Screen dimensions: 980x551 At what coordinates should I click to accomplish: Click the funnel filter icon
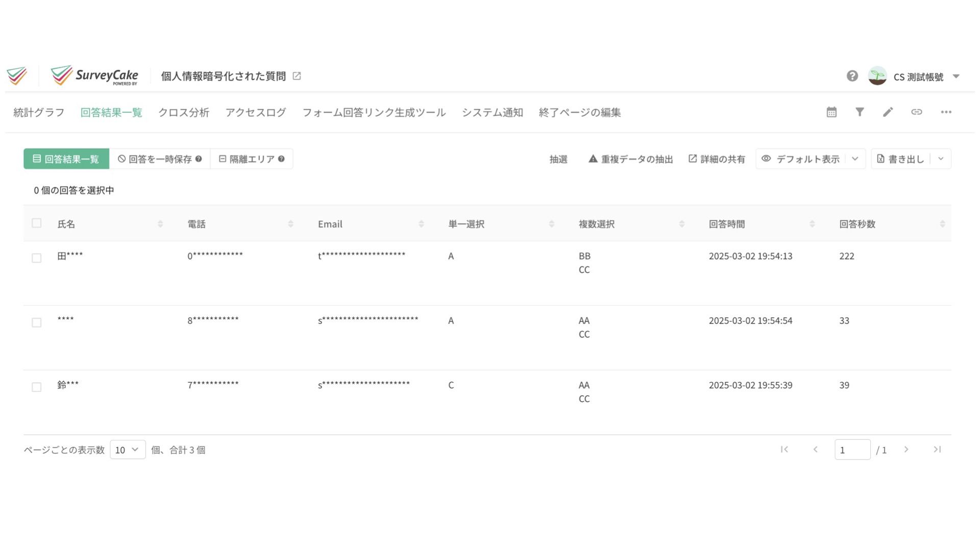(x=860, y=112)
